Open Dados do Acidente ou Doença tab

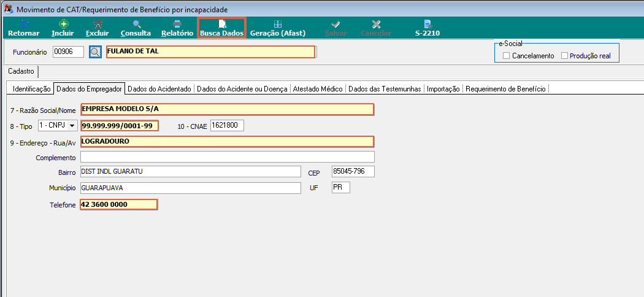(242, 89)
